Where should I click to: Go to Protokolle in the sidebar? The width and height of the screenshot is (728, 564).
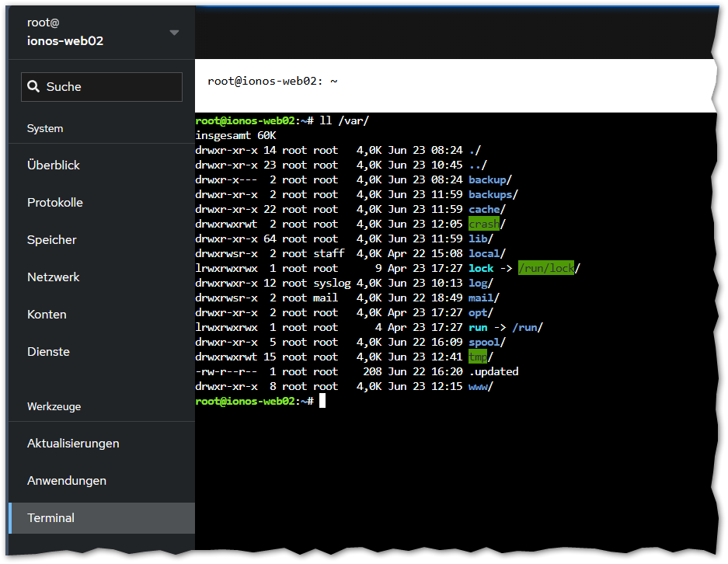(55, 203)
